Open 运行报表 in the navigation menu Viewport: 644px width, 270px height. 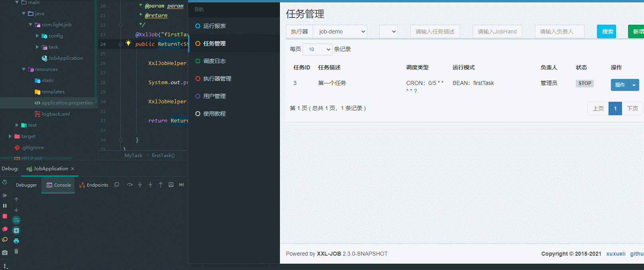point(234,26)
